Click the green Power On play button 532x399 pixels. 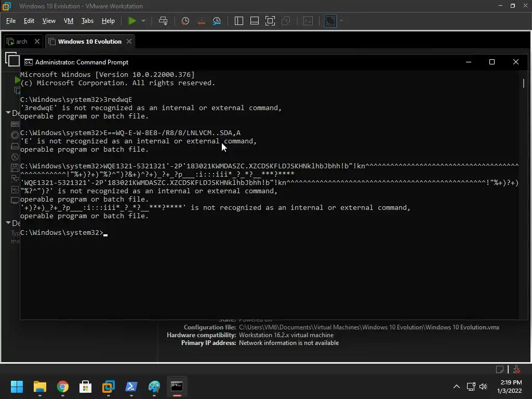132,21
